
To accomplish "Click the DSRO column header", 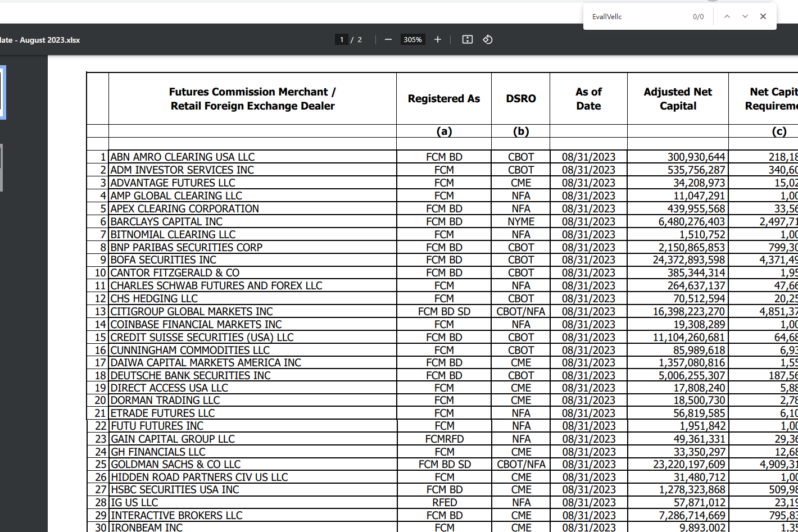I will click(520, 99).
